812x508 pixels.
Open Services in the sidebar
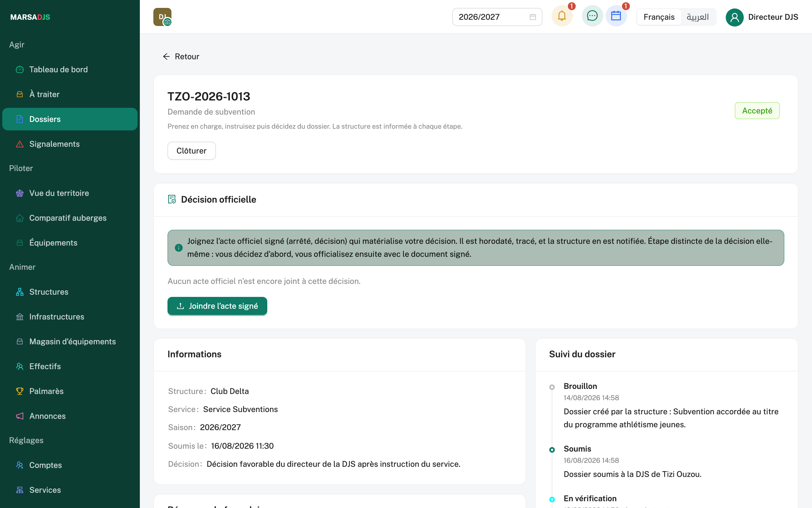click(70, 490)
